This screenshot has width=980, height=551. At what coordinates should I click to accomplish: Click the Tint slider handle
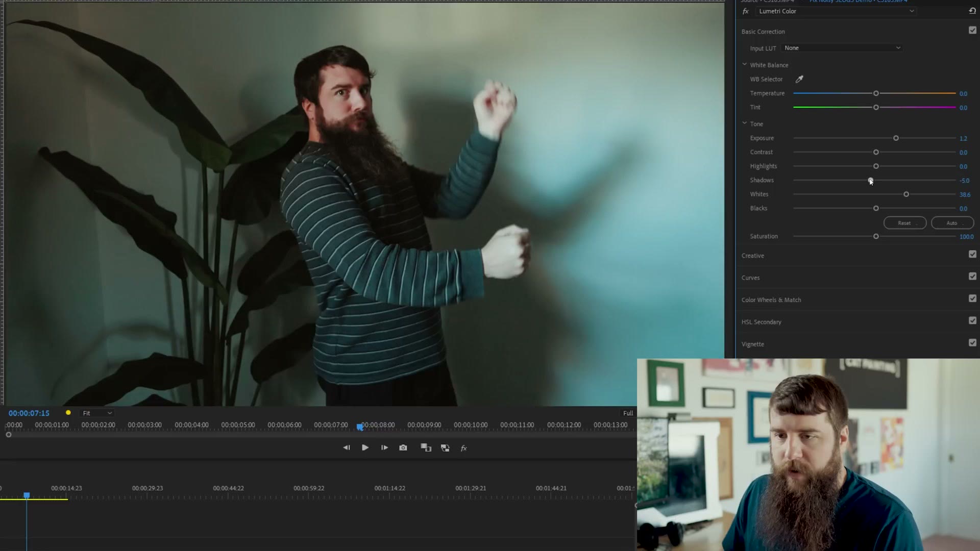point(876,108)
